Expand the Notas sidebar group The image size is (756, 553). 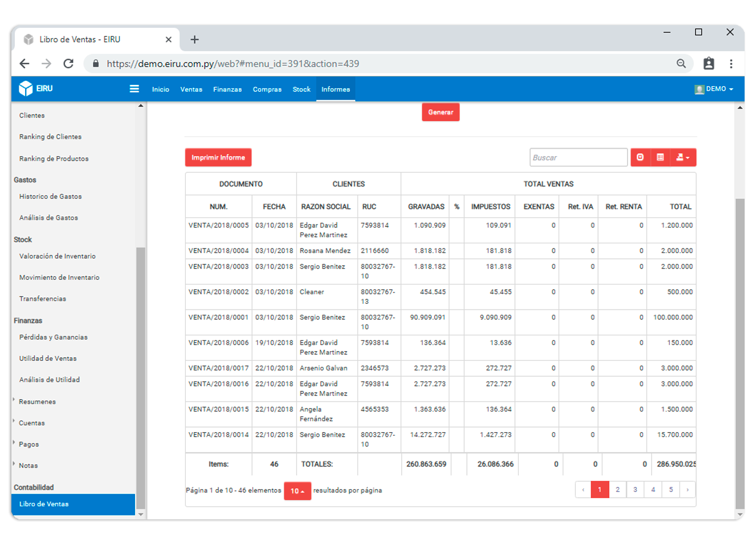(x=28, y=466)
